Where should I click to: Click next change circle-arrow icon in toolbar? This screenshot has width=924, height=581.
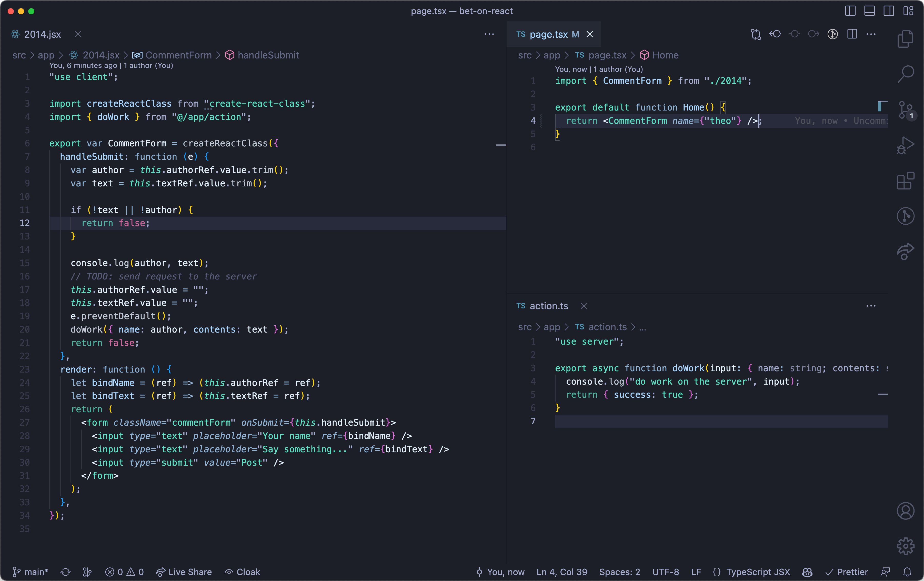[813, 34]
